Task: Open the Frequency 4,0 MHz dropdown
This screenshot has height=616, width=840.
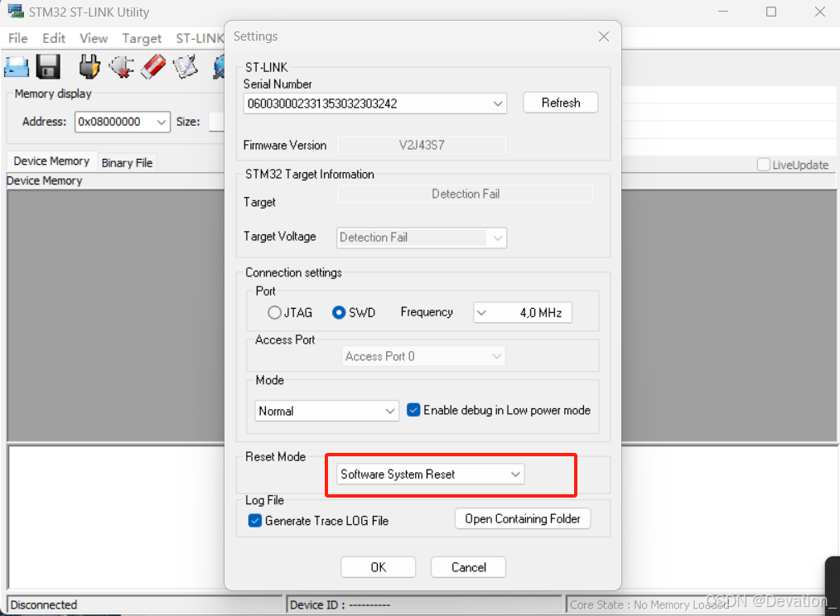Action: coord(523,312)
